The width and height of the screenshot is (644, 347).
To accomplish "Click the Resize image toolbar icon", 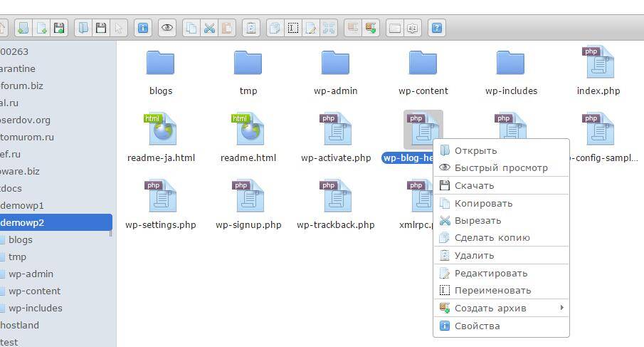I will [x=329, y=28].
